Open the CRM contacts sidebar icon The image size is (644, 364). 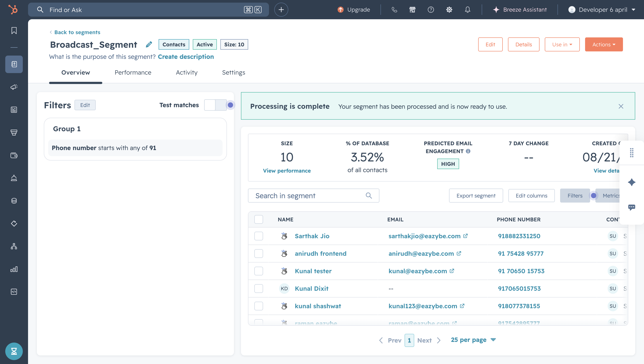click(14, 64)
